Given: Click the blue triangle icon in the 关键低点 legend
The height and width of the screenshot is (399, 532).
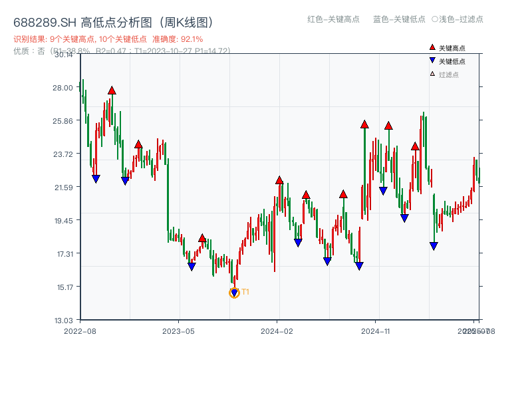Looking at the screenshot, I should [432, 61].
